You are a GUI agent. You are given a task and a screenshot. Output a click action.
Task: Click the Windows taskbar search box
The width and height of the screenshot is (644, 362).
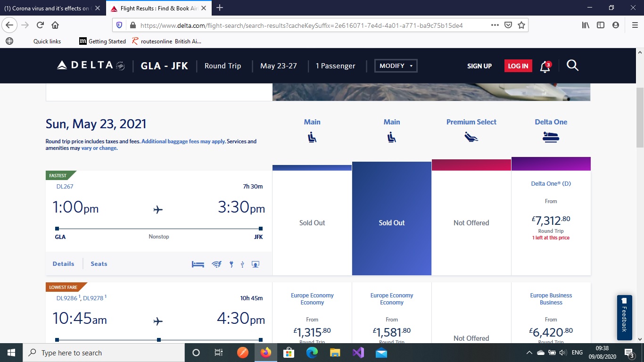(x=103, y=353)
